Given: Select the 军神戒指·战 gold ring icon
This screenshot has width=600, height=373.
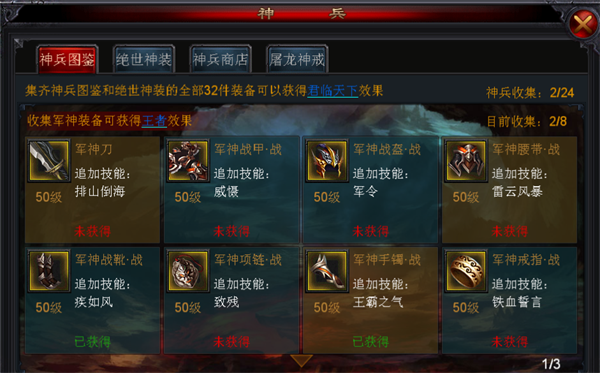Looking at the screenshot, I should click(466, 271).
